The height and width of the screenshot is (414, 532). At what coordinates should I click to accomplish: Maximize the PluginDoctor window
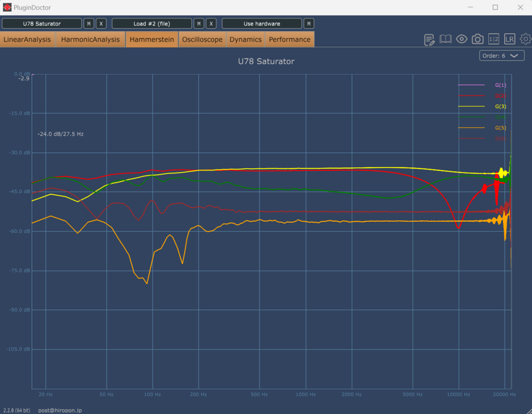tap(495, 7)
